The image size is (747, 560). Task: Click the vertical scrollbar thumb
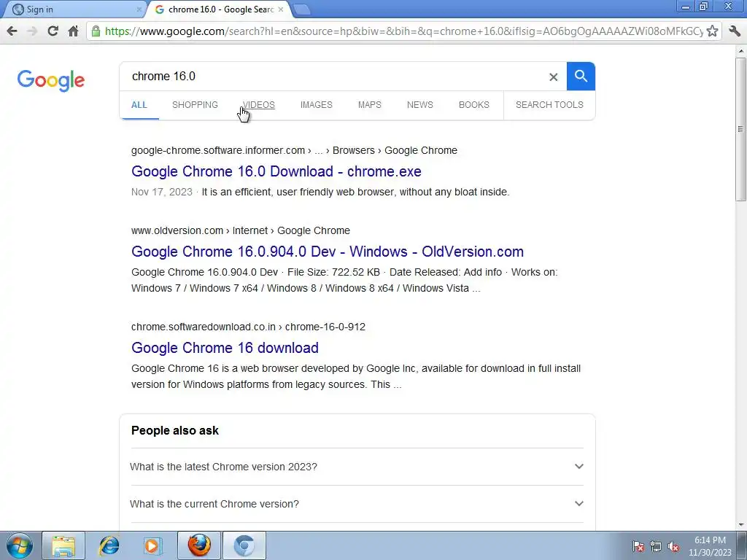point(740,130)
